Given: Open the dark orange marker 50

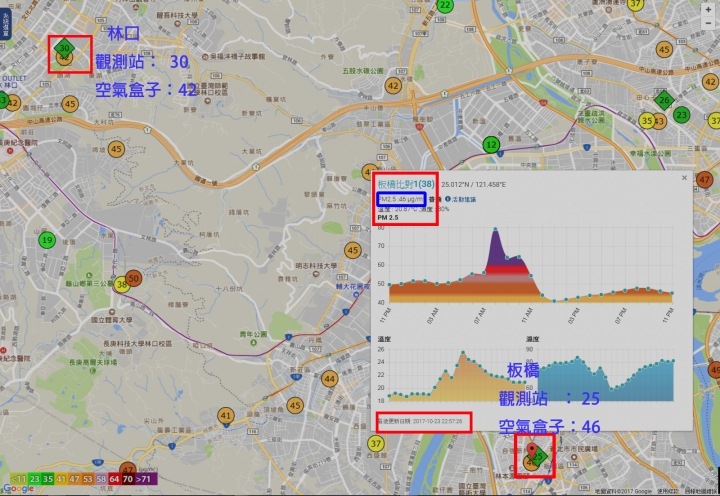Looking at the screenshot, I should [x=134, y=278].
